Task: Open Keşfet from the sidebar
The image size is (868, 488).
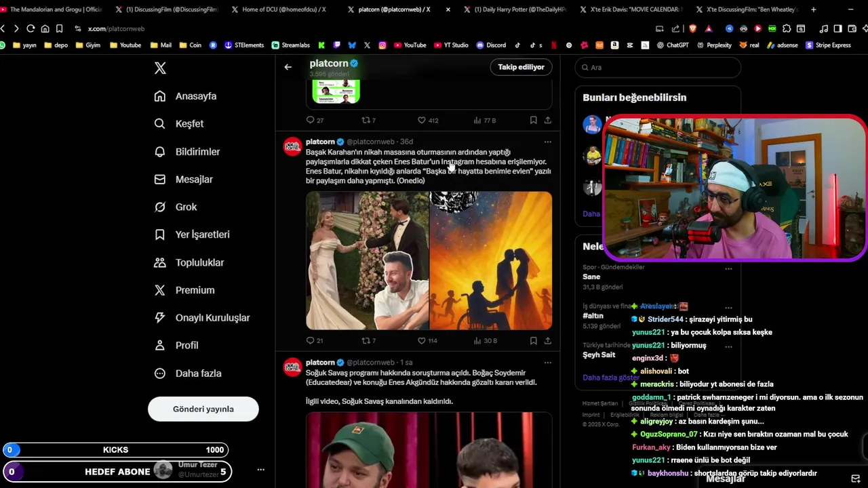Action: [x=179, y=124]
